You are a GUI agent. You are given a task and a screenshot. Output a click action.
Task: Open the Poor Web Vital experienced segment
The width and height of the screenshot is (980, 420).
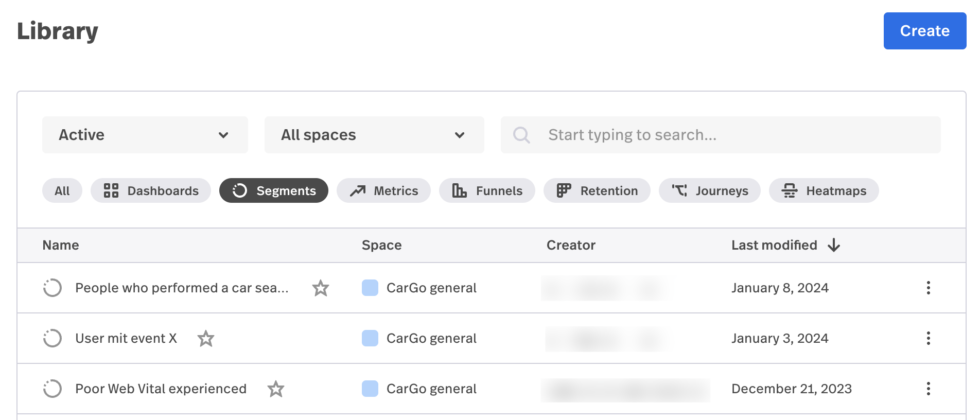(x=161, y=389)
